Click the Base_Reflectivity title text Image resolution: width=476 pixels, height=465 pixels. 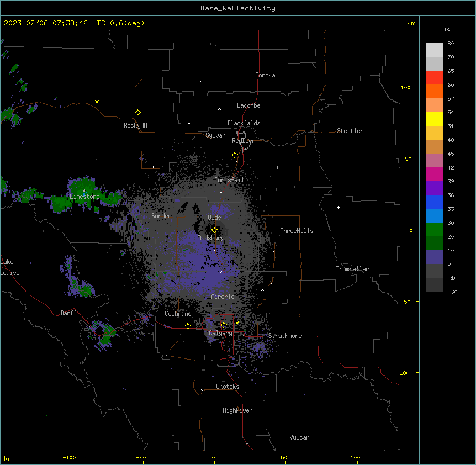238,8
